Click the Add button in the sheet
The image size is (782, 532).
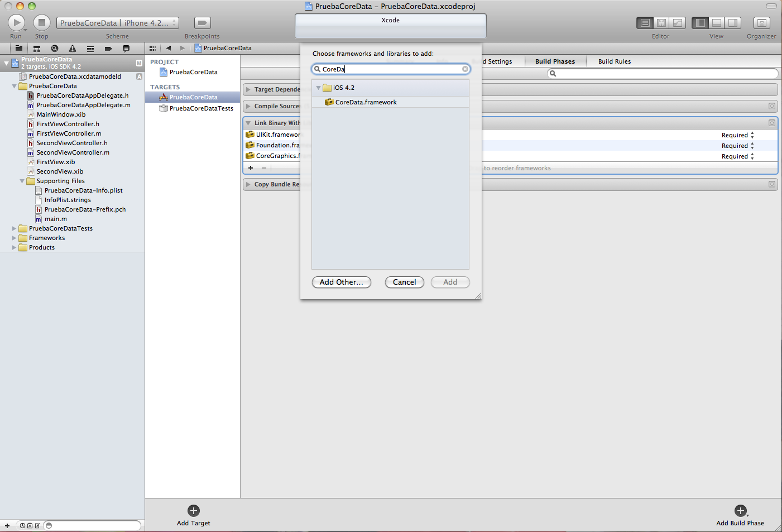tap(450, 282)
